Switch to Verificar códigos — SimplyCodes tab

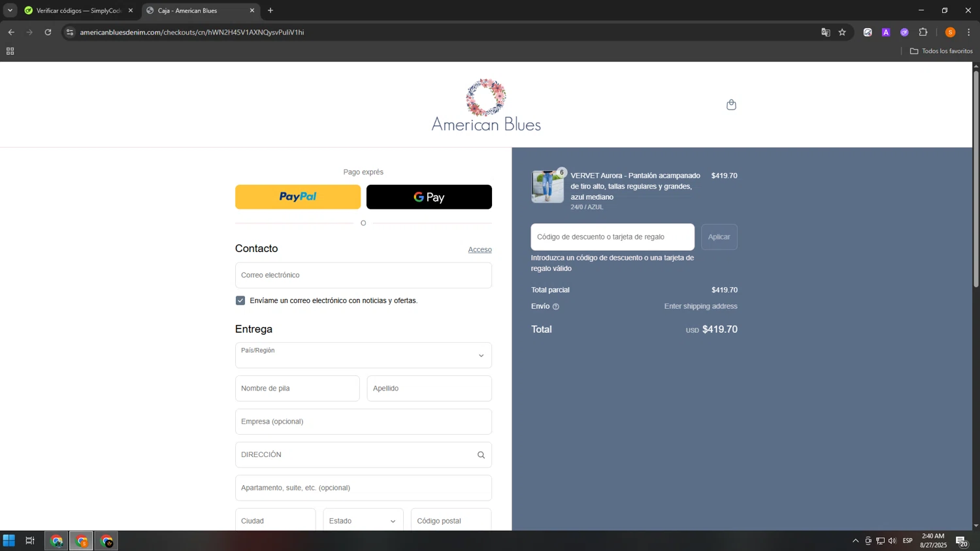click(79, 10)
